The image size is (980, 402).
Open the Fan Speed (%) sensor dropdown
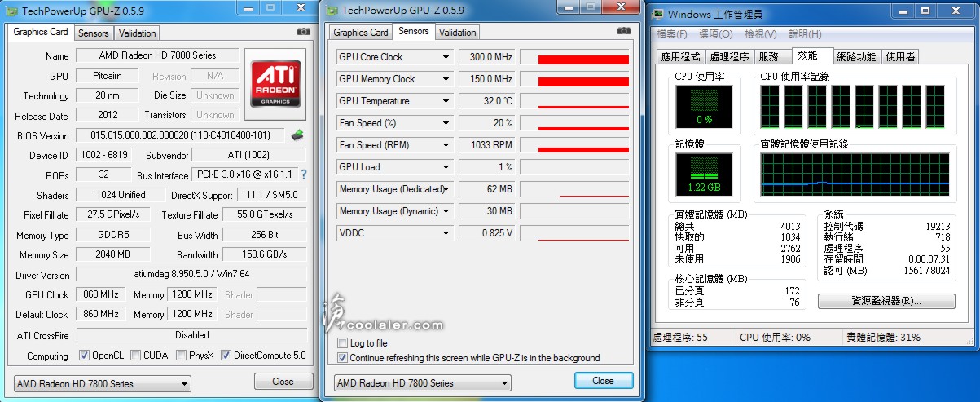[x=446, y=123]
